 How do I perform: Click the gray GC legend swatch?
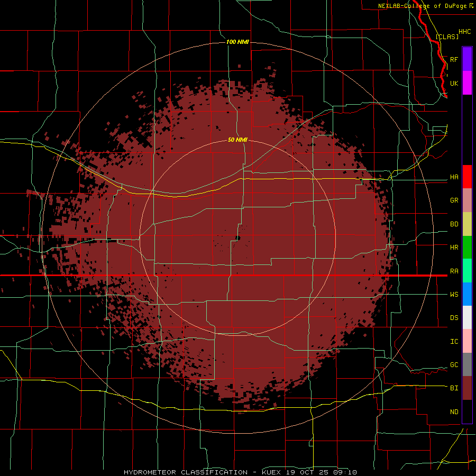[x=467, y=364]
